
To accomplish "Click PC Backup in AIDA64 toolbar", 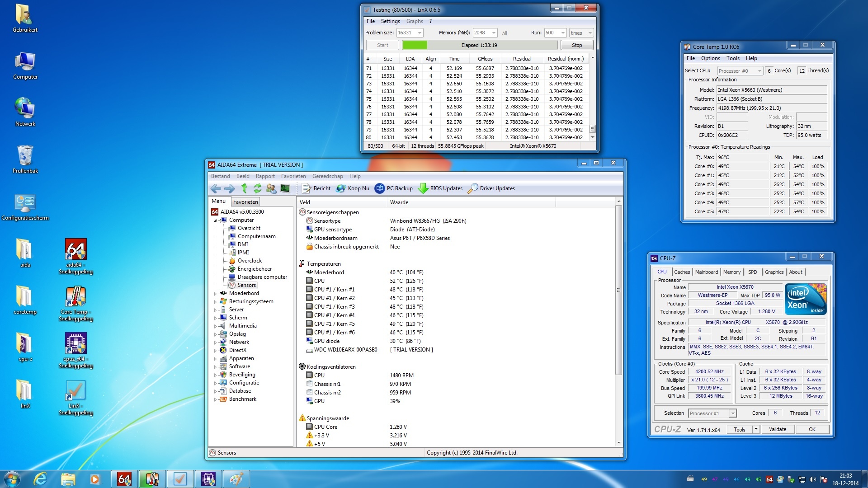I will 394,188.
